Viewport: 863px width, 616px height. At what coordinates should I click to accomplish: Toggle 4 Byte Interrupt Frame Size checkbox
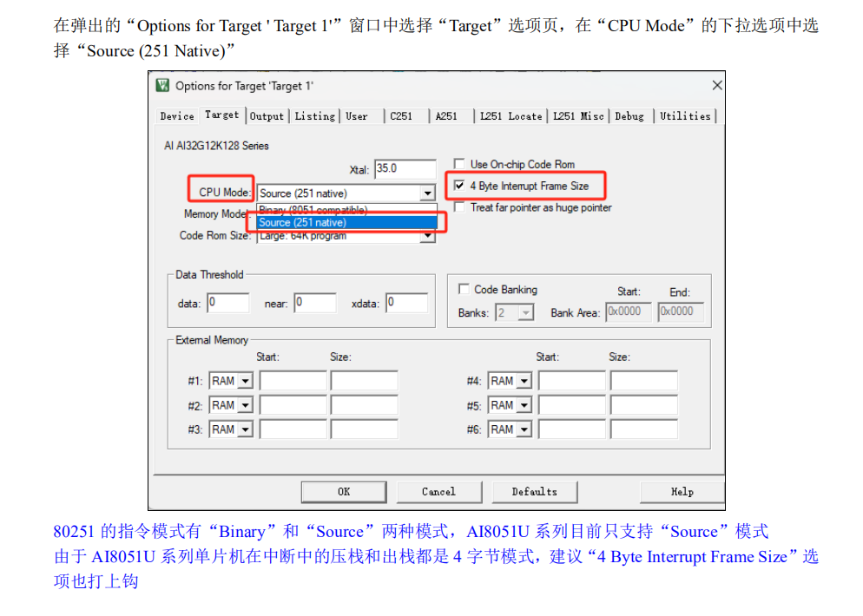pyautogui.click(x=459, y=186)
